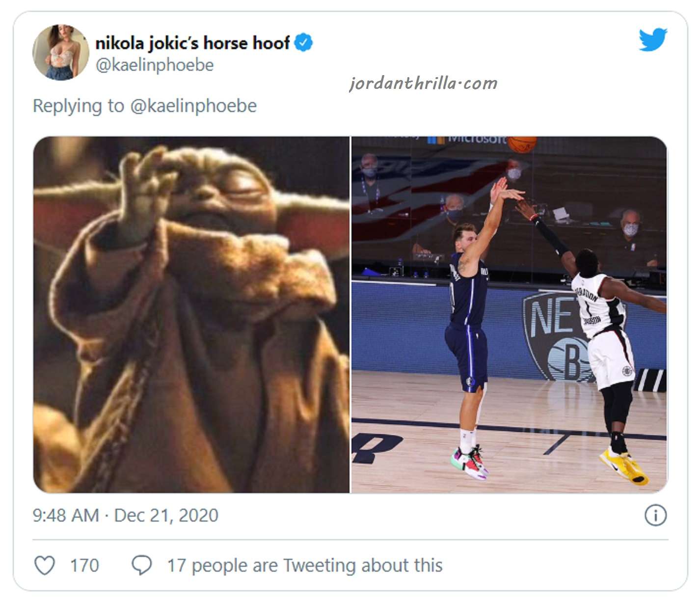Open the basketball shot photo

click(509, 314)
